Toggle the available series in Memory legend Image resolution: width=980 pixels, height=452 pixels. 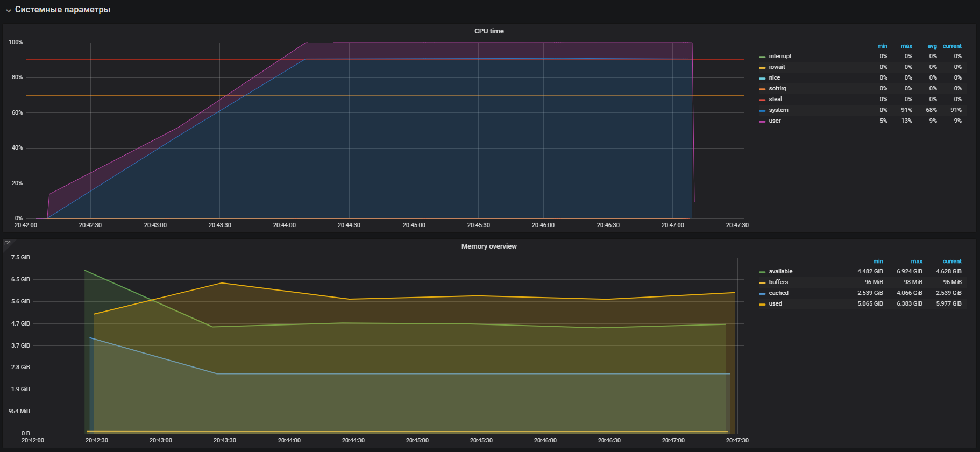(x=780, y=271)
